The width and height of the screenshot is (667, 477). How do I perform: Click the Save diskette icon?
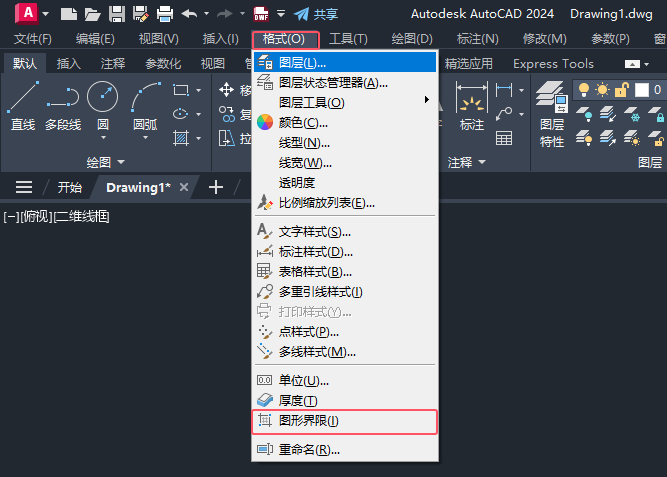tap(117, 14)
